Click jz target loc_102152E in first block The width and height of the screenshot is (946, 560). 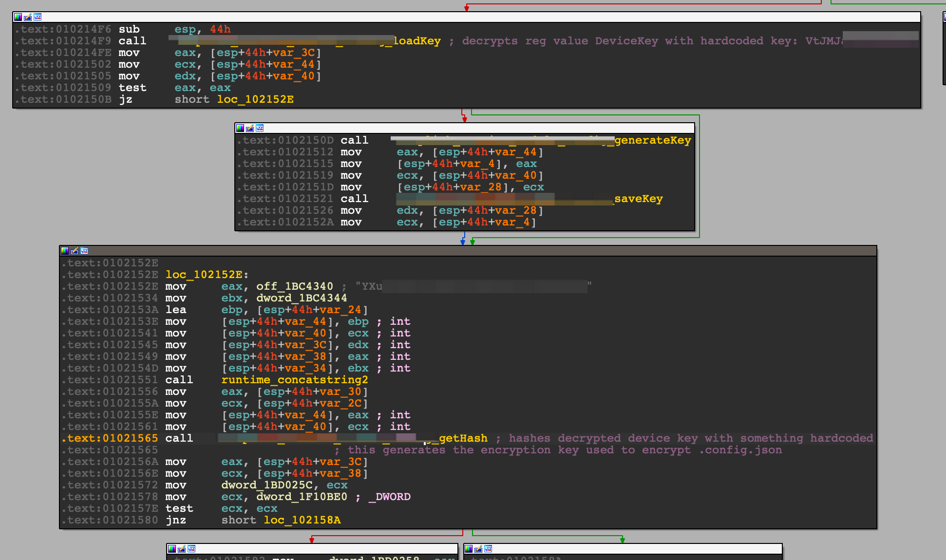255,99
